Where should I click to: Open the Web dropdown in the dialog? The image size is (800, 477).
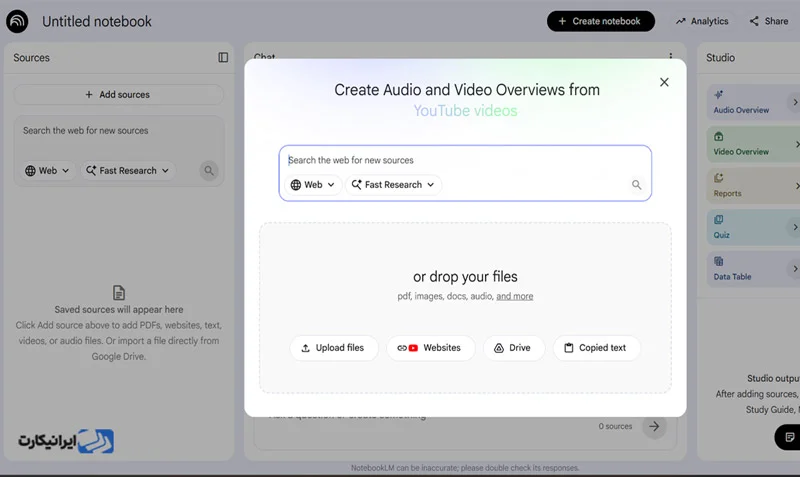point(313,185)
